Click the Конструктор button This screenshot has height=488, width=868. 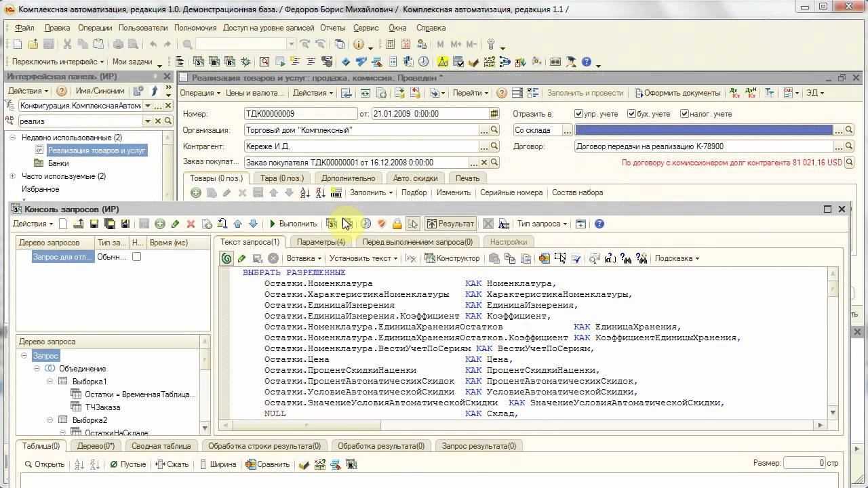pyautogui.click(x=452, y=258)
